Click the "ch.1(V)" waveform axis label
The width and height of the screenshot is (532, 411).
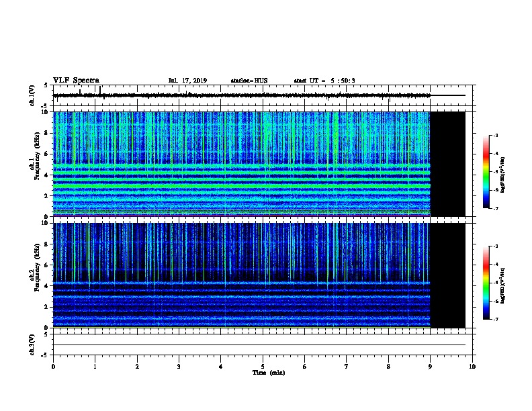point(32,95)
